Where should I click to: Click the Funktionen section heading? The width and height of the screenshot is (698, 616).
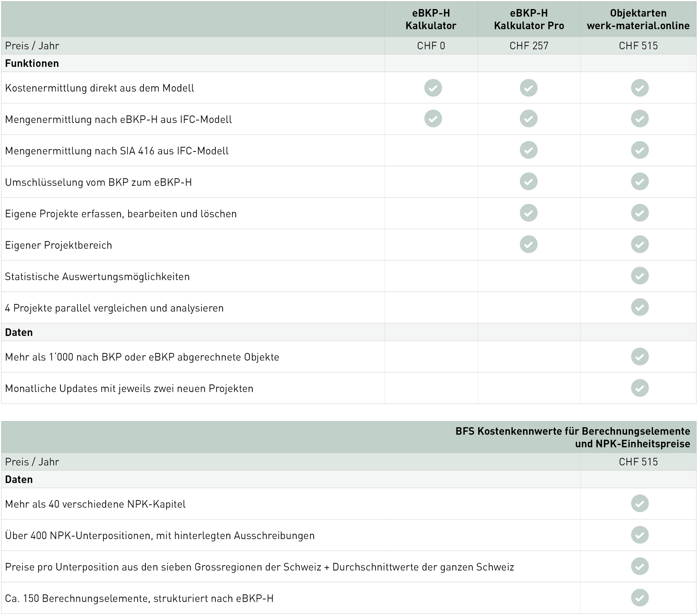coord(32,63)
